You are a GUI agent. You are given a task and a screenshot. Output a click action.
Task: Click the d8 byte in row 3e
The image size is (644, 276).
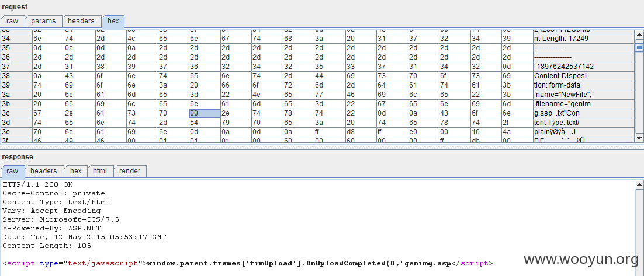coord(361,132)
